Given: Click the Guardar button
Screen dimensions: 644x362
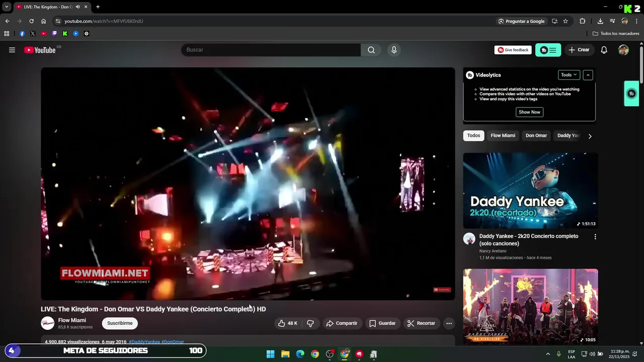Looking at the screenshot, I should pyautogui.click(x=382, y=323).
